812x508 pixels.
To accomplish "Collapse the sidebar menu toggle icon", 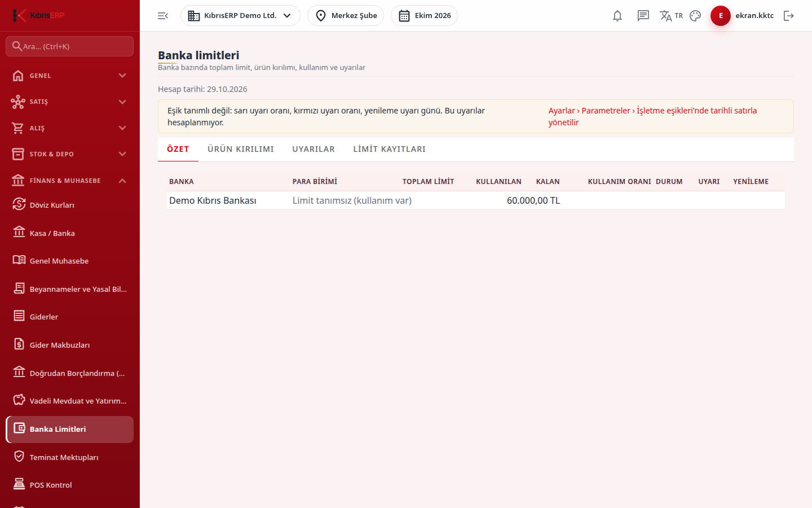I will 163,16.
